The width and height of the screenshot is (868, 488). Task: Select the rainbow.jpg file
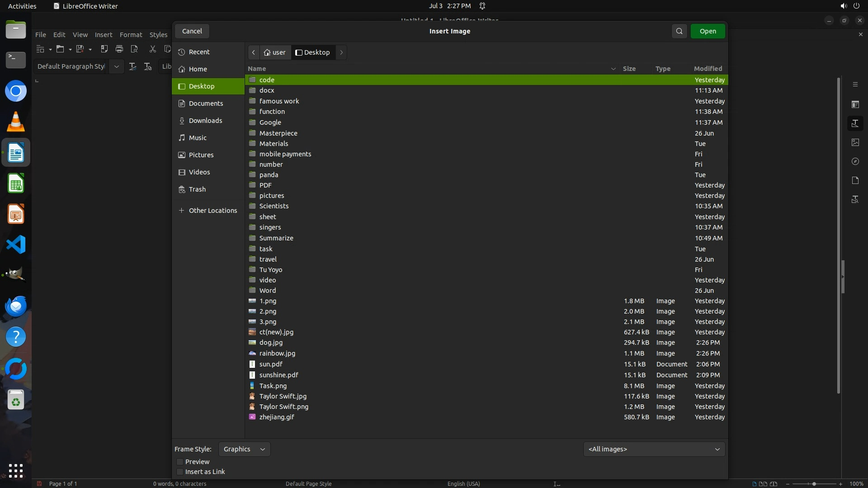pyautogui.click(x=277, y=353)
